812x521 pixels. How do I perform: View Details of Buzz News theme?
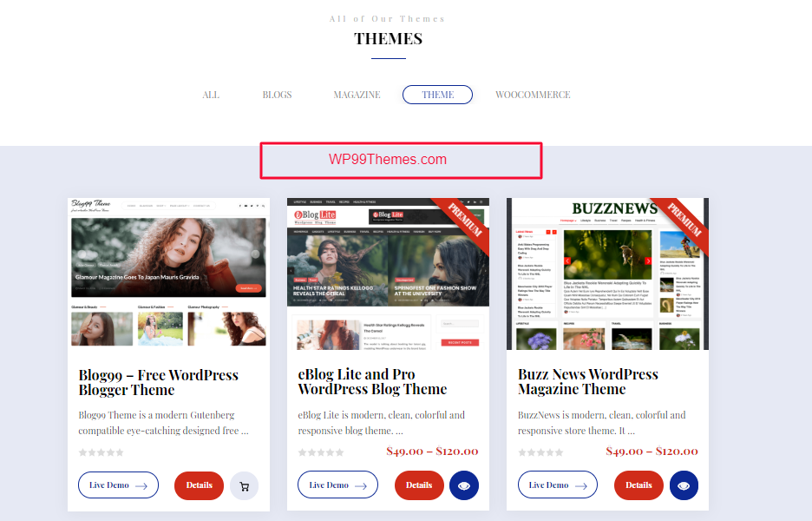(638, 485)
